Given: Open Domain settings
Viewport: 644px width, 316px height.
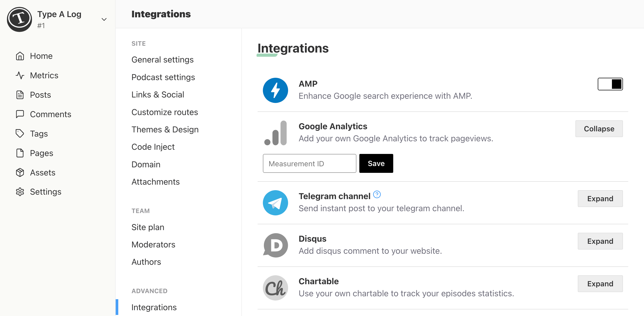Looking at the screenshot, I should (x=146, y=164).
